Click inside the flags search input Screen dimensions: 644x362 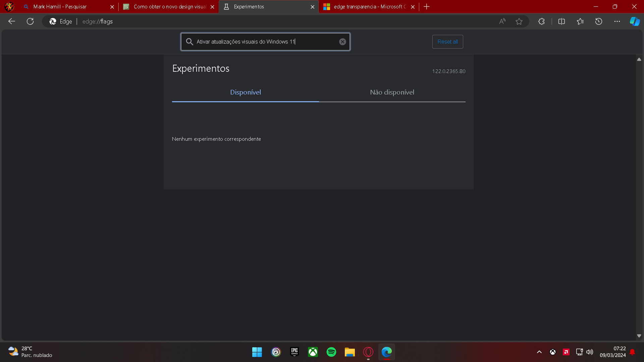point(265,42)
